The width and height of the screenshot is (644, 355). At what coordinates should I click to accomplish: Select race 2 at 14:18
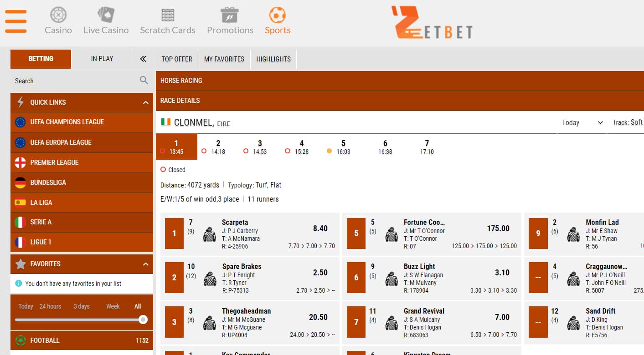coord(218,147)
